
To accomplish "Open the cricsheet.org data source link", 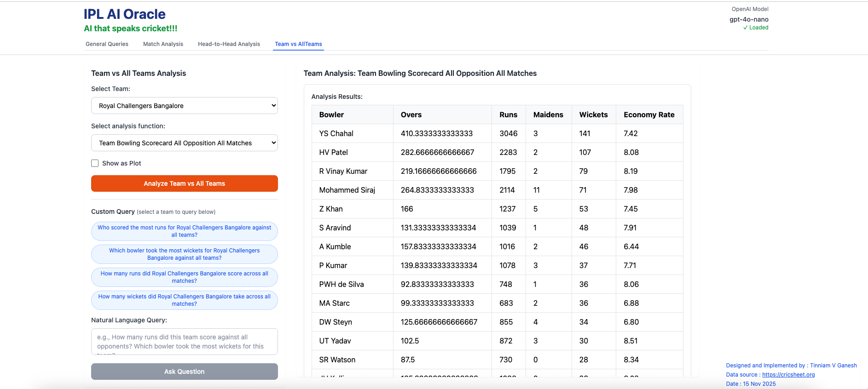I will click(788, 375).
